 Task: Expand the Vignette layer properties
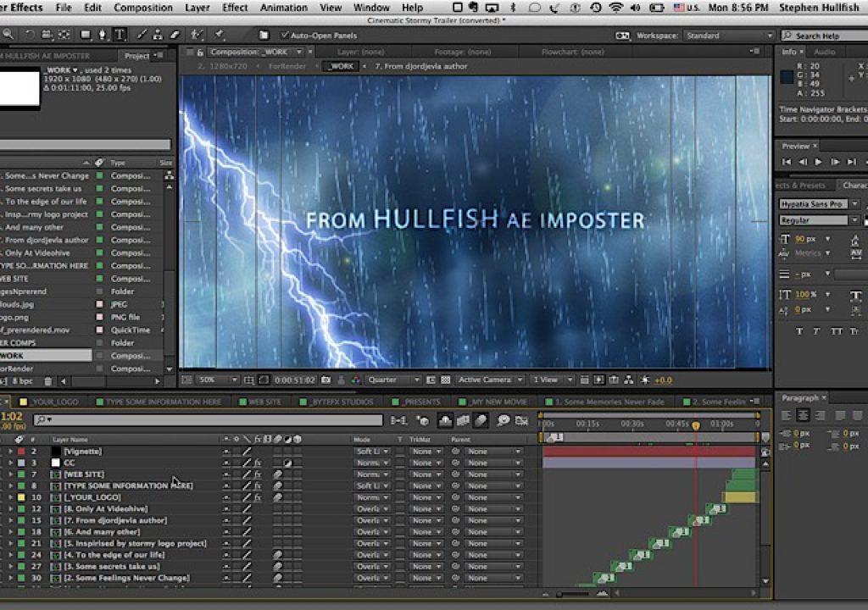[x=10, y=452]
